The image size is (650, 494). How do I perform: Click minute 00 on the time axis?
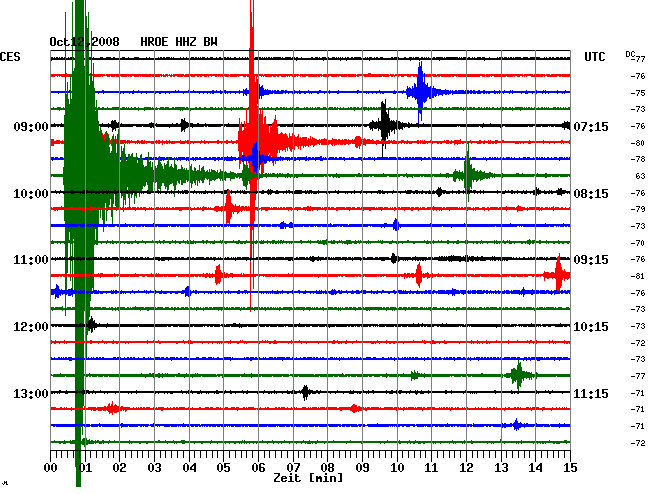[x=50, y=468]
